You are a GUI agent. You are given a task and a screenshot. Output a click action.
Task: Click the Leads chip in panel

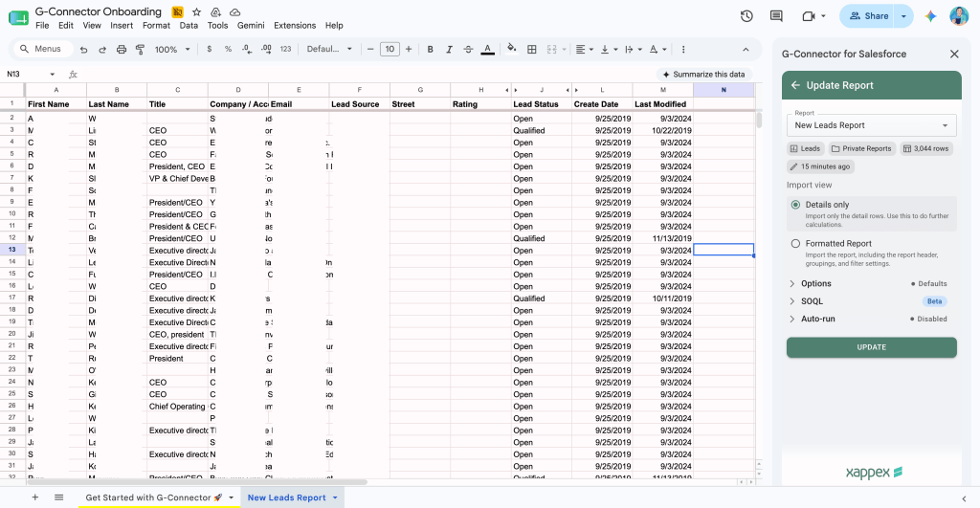[x=805, y=148]
